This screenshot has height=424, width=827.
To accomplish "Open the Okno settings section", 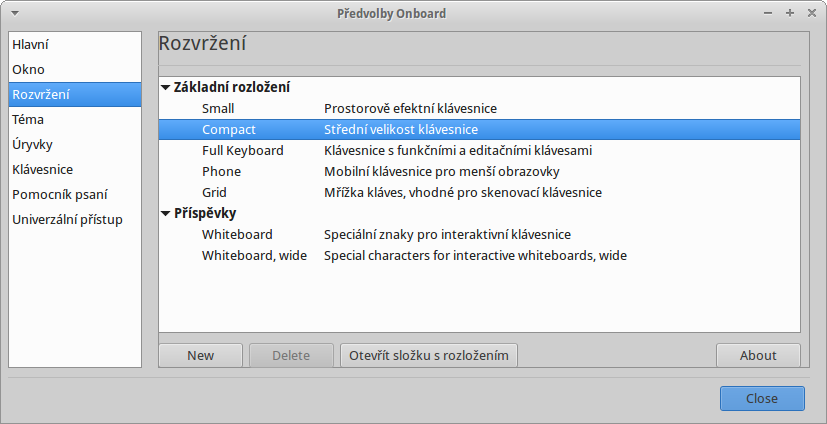I will pos(75,70).
